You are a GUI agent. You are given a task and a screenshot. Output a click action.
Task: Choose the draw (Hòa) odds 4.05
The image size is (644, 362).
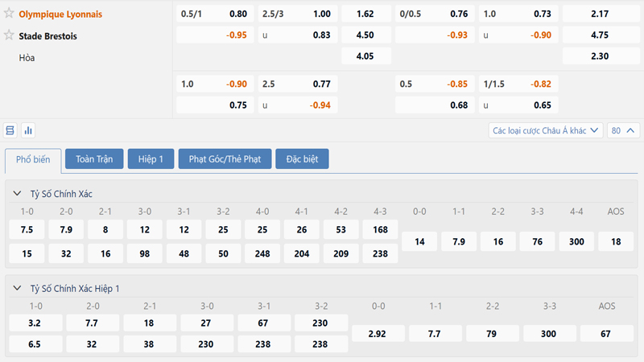coord(365,56)
